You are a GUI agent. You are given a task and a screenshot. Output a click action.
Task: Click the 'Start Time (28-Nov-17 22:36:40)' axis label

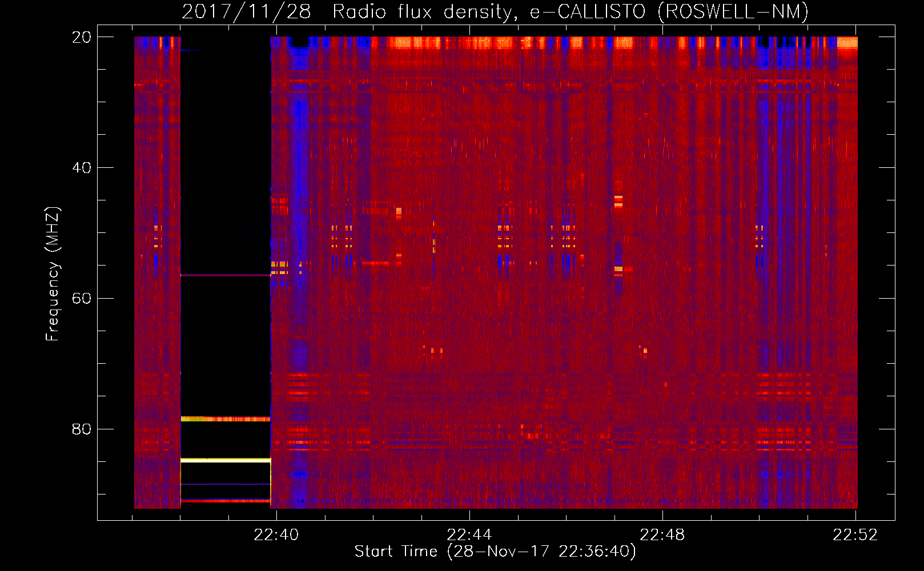[495, 552]
